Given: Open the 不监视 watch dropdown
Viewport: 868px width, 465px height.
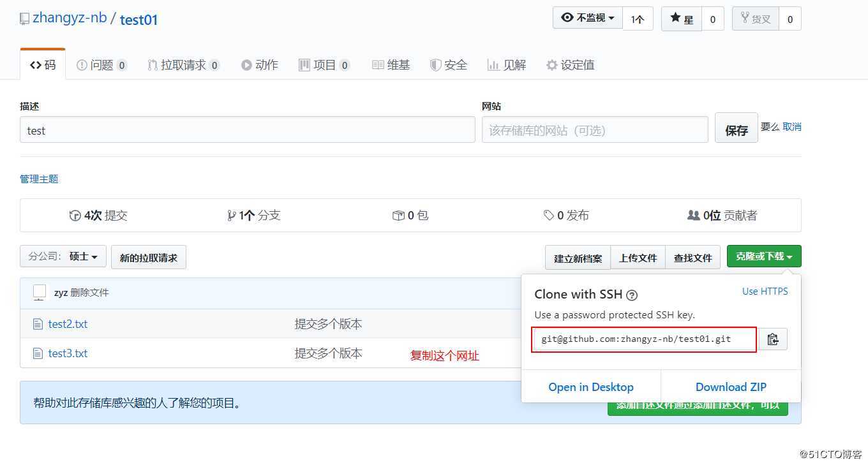Looking at the screenshot, I should [587, 18].
